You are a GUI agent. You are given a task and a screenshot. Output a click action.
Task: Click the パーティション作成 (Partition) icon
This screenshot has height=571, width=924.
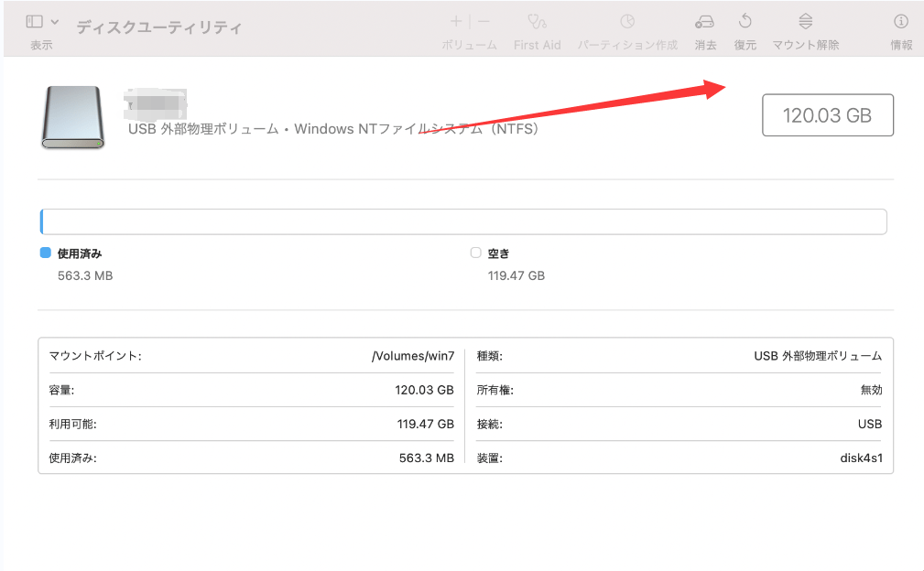tap(626, 27)
